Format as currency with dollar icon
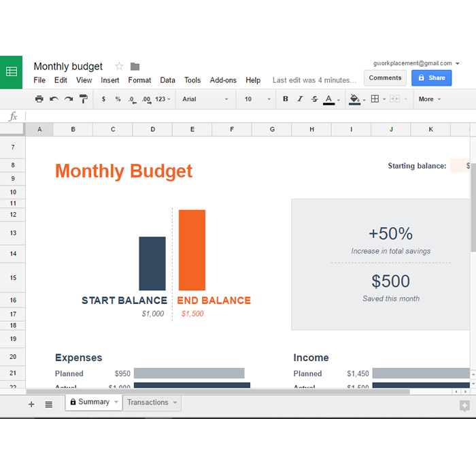 coord(103,99)
